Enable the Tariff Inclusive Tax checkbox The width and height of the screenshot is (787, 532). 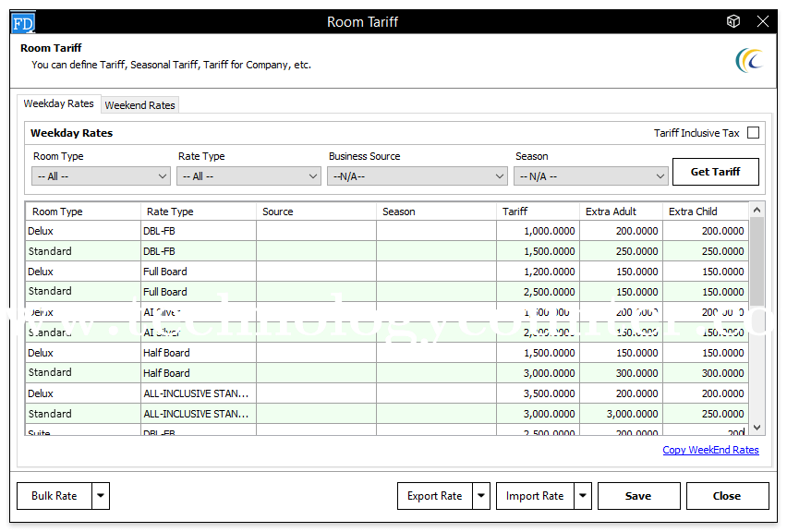pyautogui.click(x=753, y=132)
